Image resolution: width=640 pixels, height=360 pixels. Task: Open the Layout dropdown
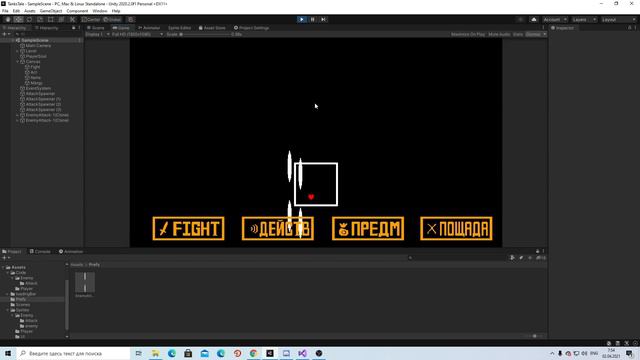(x=619, y=20)
